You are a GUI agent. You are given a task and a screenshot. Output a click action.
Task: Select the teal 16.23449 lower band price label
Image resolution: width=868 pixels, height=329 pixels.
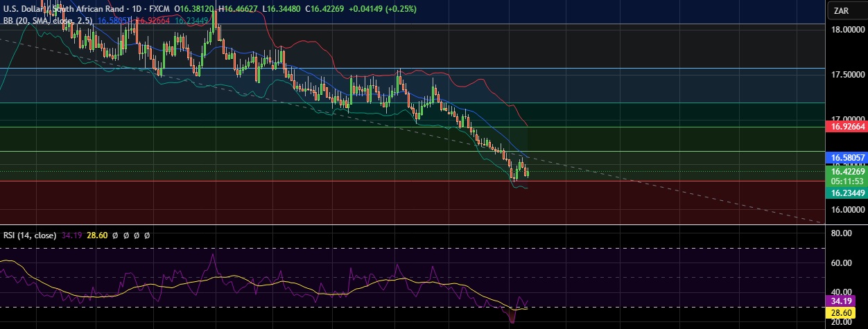click(x=848, y=193)
